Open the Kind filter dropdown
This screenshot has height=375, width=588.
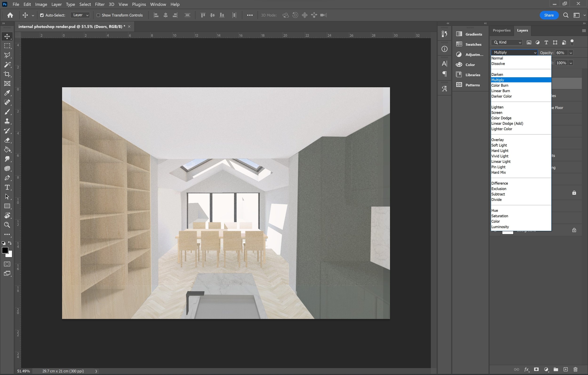(x=507, y=43)
